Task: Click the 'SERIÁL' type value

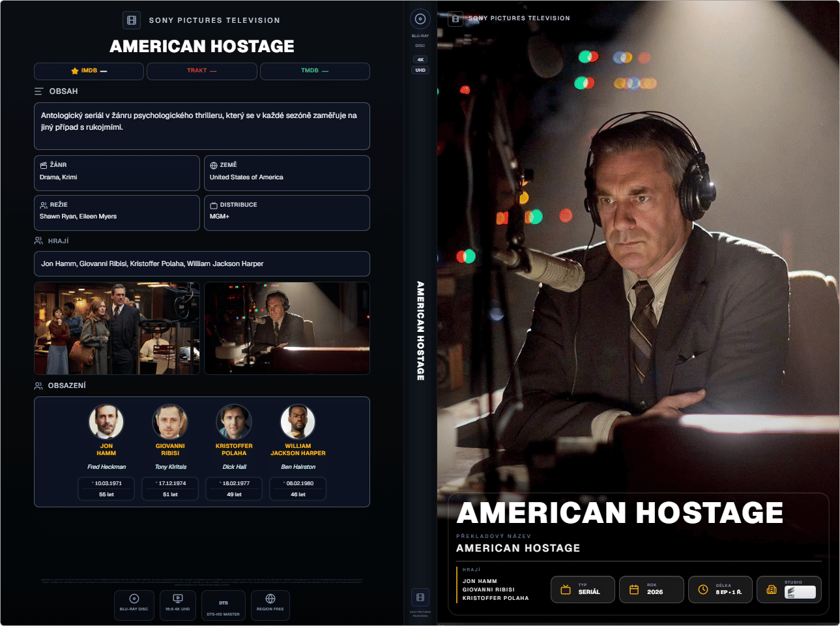Action: point(589,592)
